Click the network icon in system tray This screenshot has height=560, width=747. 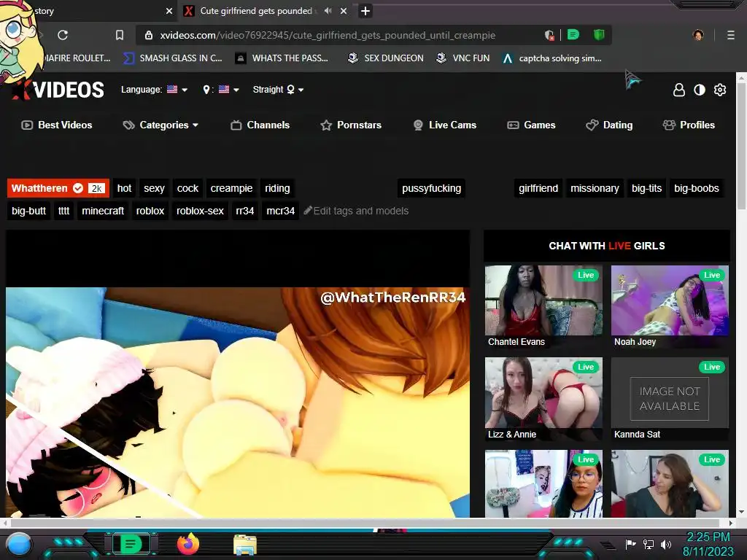pyautogui.click(x=649, y=544)
